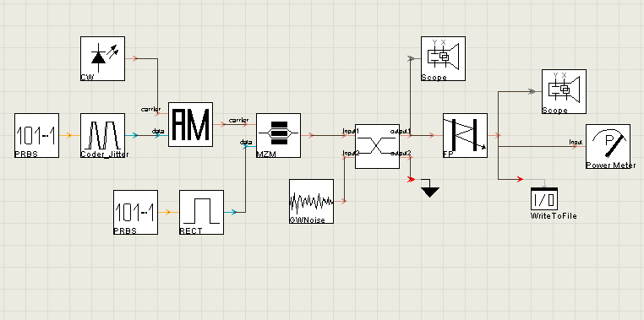The image size is (644, 320).
Task: Select the PRBS block feeding RECT
Action: click(x=135, y=212)
